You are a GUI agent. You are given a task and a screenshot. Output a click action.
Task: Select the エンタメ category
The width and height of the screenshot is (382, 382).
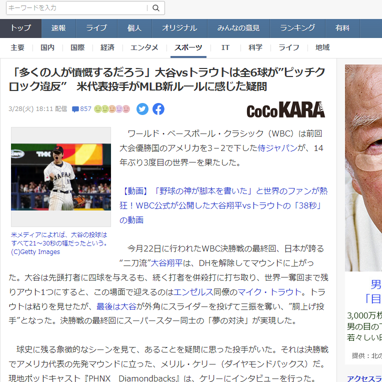coord(144,48)
